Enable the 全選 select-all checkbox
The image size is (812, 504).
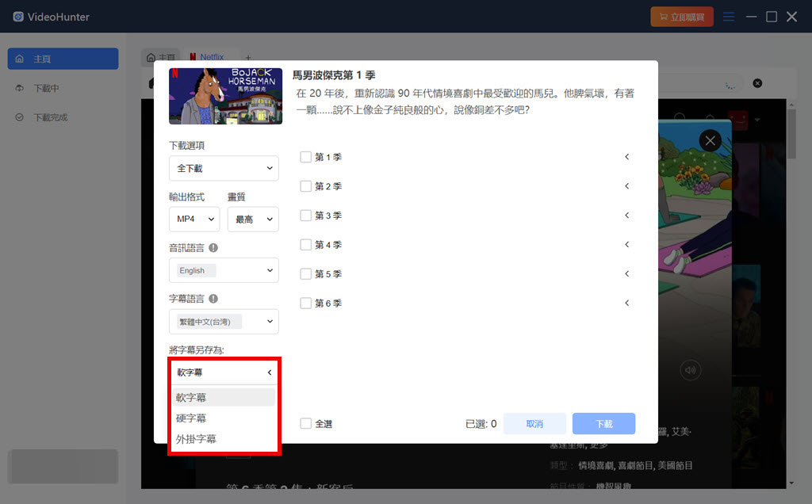pos(305,423)
